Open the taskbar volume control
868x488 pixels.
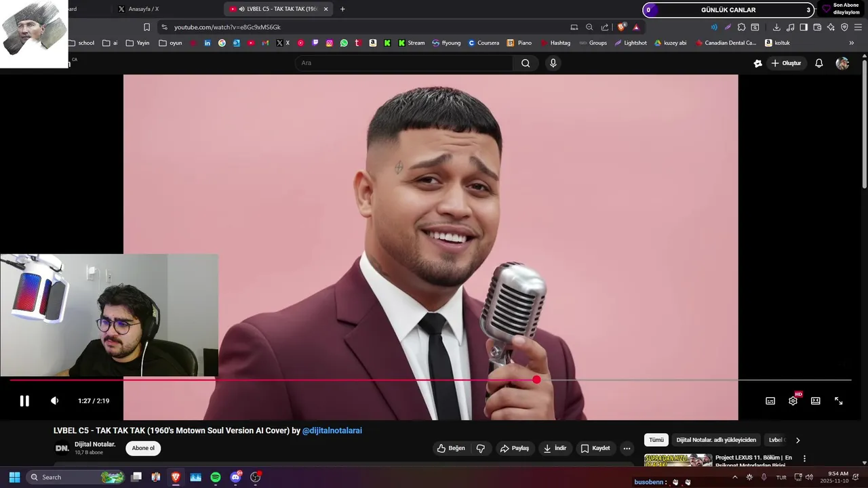pyautogui.click(x=809, y=477)
